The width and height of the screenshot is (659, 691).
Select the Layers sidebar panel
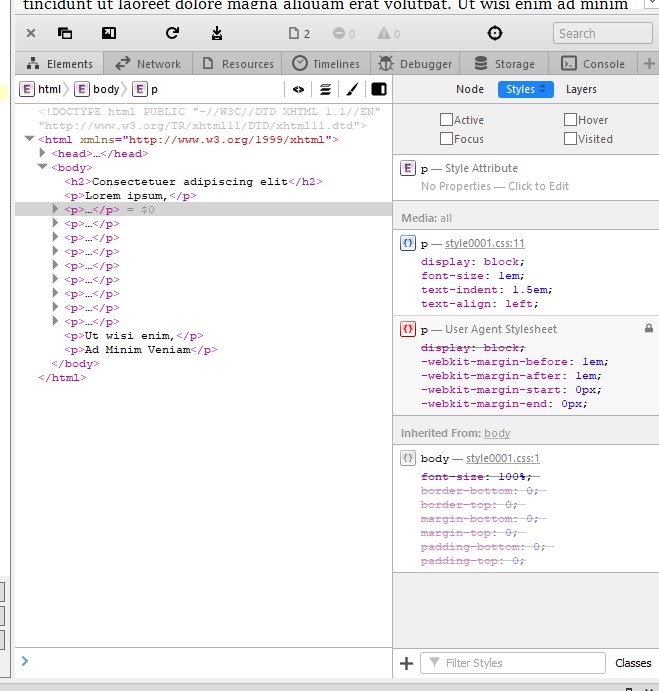[x=581, y=89]
